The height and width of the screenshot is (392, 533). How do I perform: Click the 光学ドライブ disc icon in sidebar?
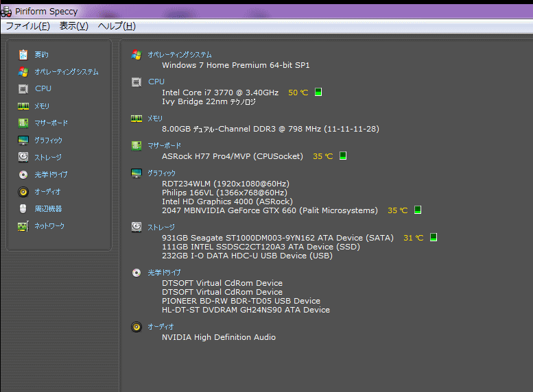[x=23, y=175]
